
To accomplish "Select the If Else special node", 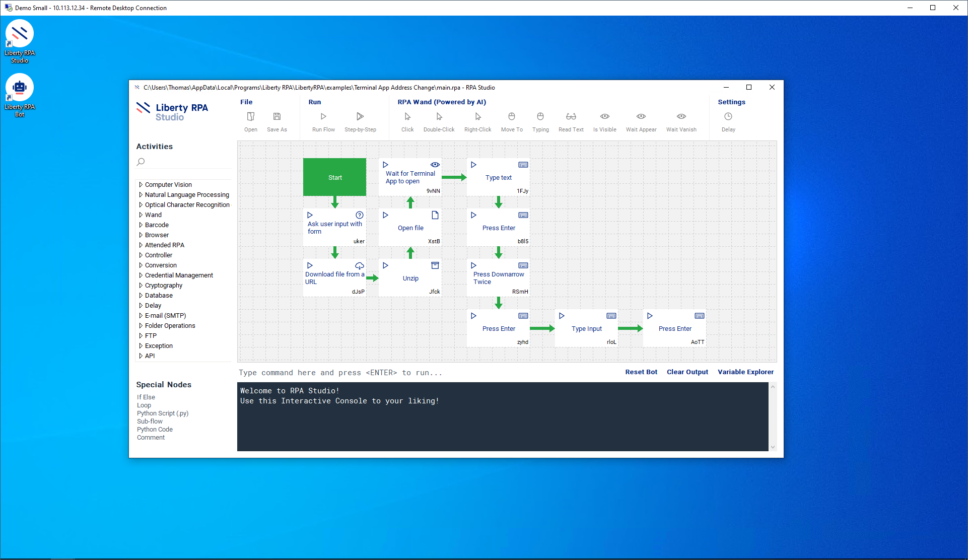I will click(146, 397).
